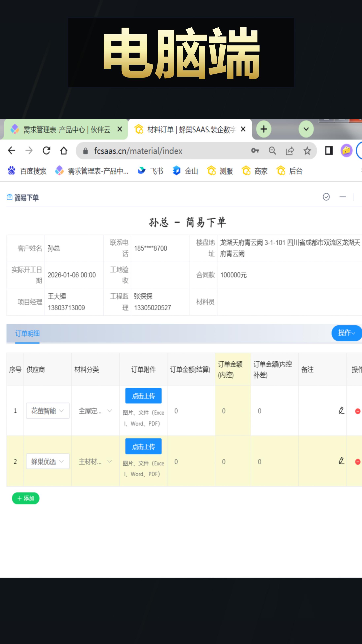Select the key icon in the address bar
This screenshot has width=362, height=644.
click(255, 151)
